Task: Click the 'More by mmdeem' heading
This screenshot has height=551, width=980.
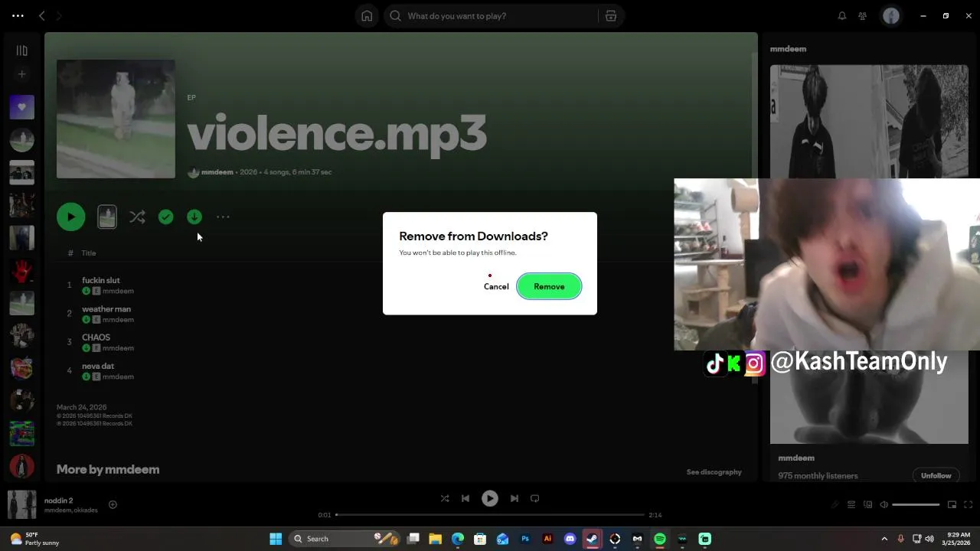Action: click(x=108, y=469)
